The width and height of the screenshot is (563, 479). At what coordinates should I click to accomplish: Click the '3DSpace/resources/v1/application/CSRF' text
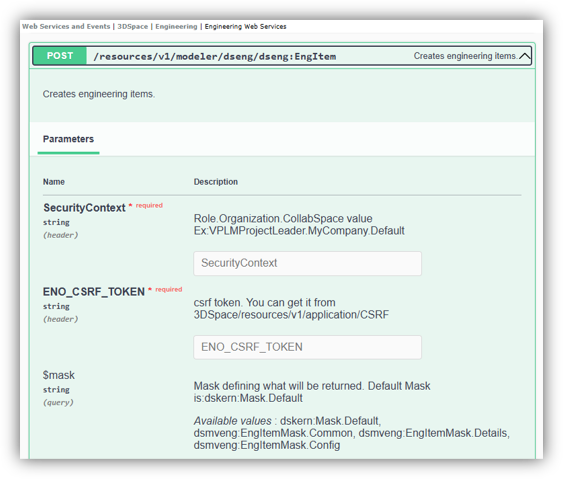pyautogui.click(x=291, y=315)
